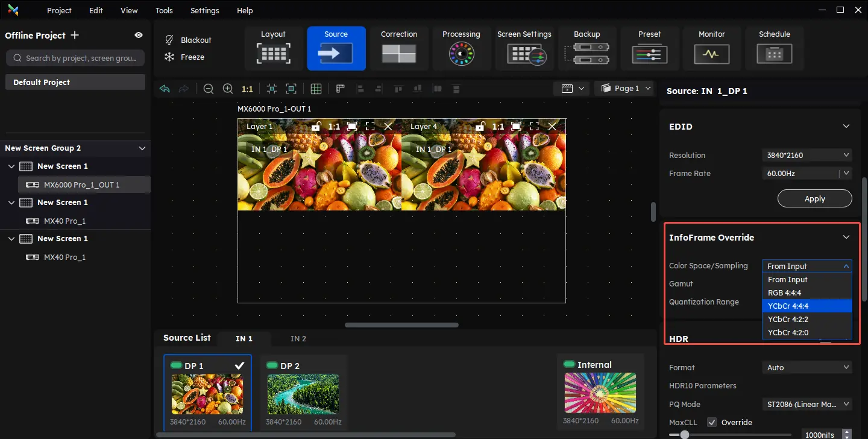This screenshot has width=868, height=439.
Task: Set Layer 1 to 1:1 scale
Action: click(x=334, y=127)
